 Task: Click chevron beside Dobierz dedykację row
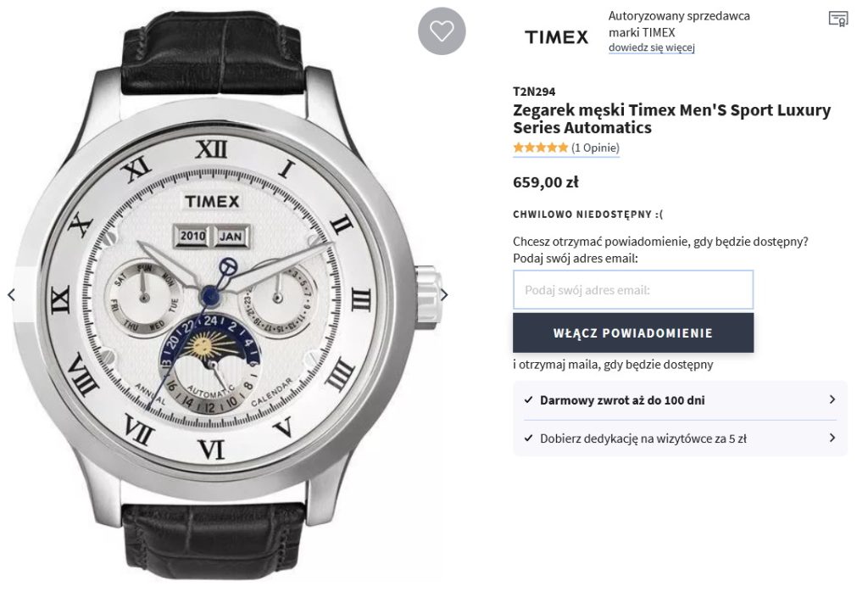point(832,438)
